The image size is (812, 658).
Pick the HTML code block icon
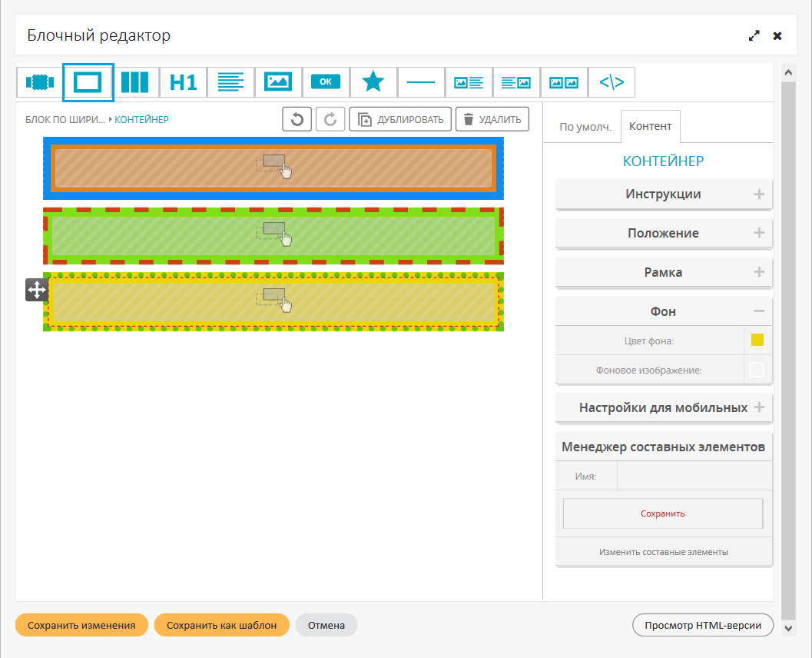click(x=611, y=81)
